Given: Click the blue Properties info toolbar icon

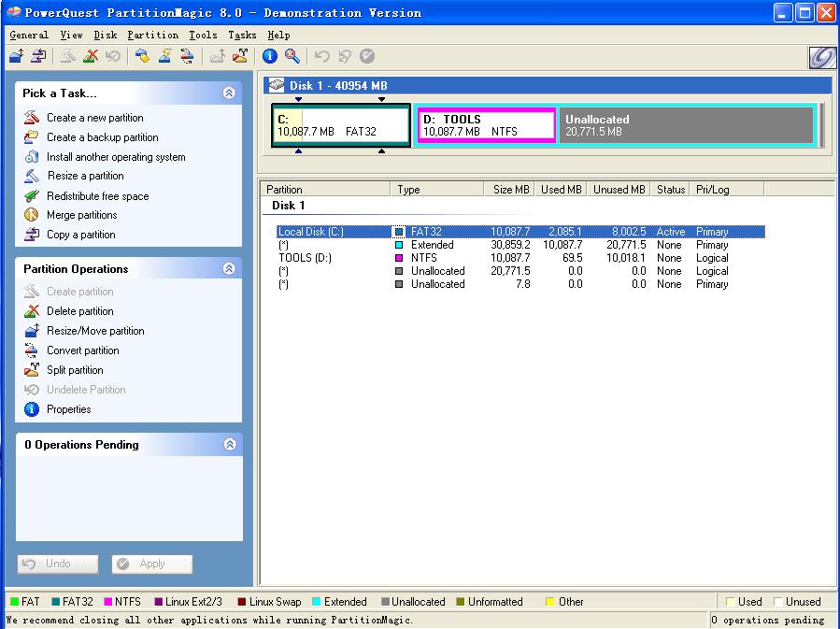Looking at the screenshot, I should point(270,56).
